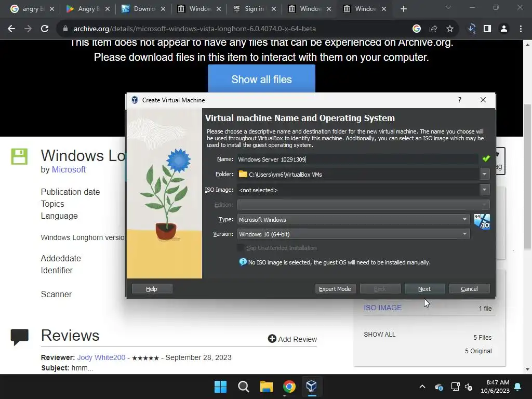This screenshot has height=399, width=532.
Task: Click the virtual machine Name field
Action: click(x=357, y=159)
